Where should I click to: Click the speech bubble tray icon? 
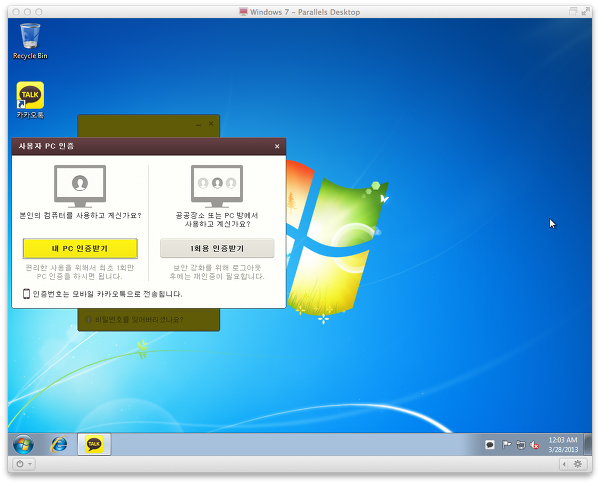point(490,445)
